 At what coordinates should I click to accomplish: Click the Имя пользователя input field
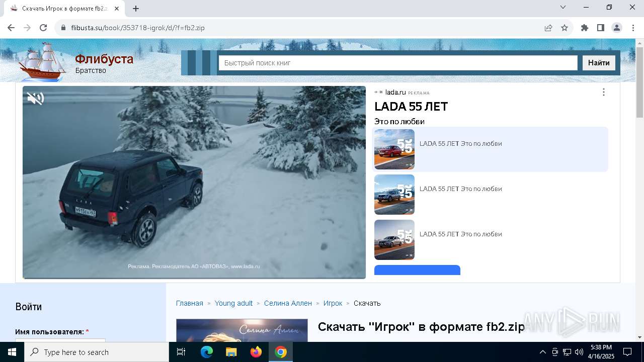[x=60, y=340]
